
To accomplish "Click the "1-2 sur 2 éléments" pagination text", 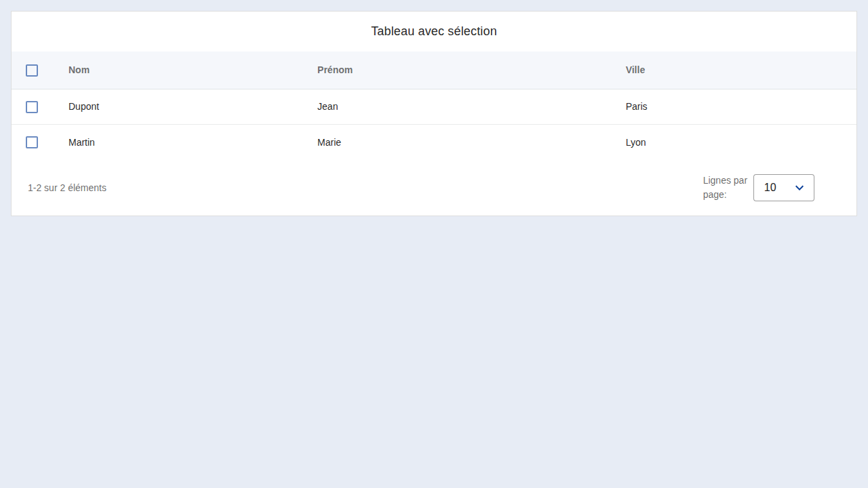I will tap(67, 188).
